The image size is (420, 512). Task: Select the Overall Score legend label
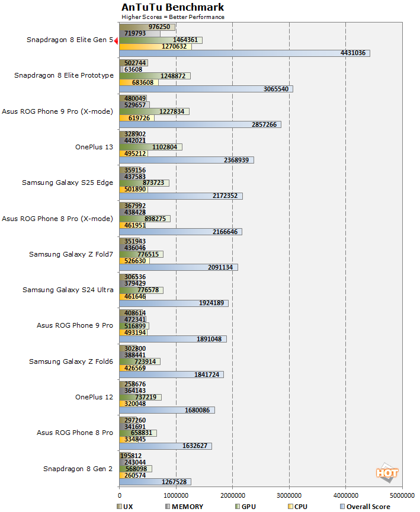(x=370, y=507)
